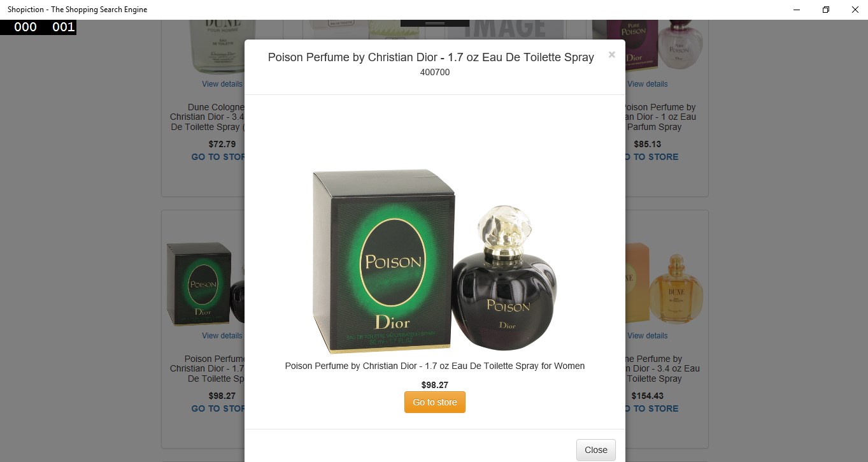Click GO TO STORE below the $154.43 price
Screen dimensions: 868x462
click(652, 408)
